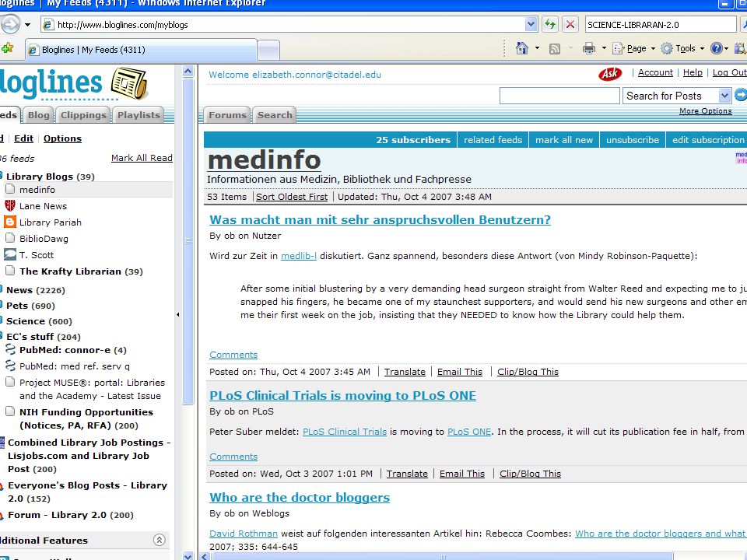This screenshot has width=747, height=560.
Task: Click the Help question mark icon
Action: [x=716, y=48]
